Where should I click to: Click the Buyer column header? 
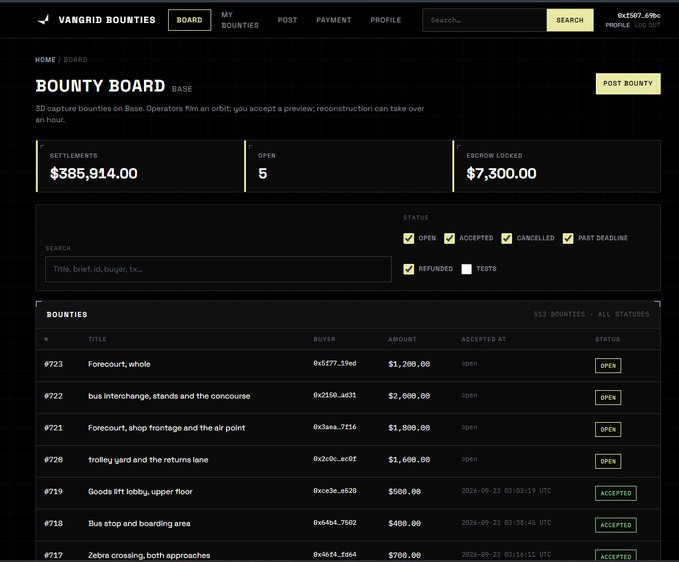tap(324, 339)
